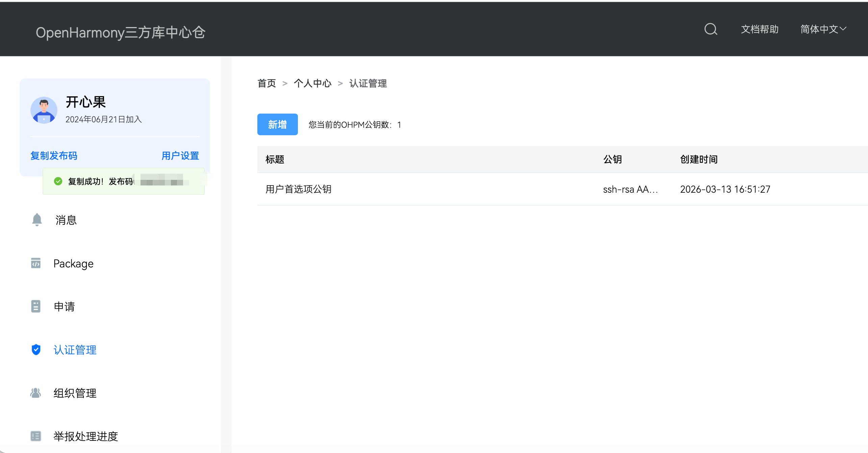
Task: Open the 举报处理进度 menu item
Action: 86,436
